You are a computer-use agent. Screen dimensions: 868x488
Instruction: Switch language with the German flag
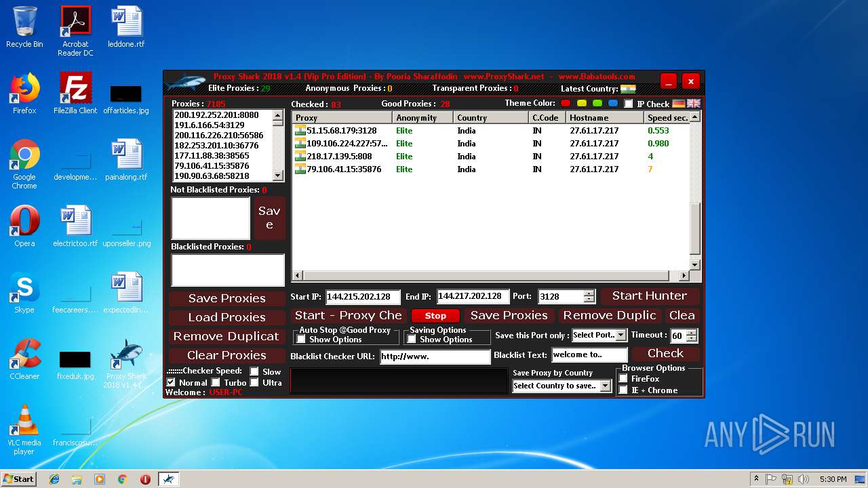(679, 104)
